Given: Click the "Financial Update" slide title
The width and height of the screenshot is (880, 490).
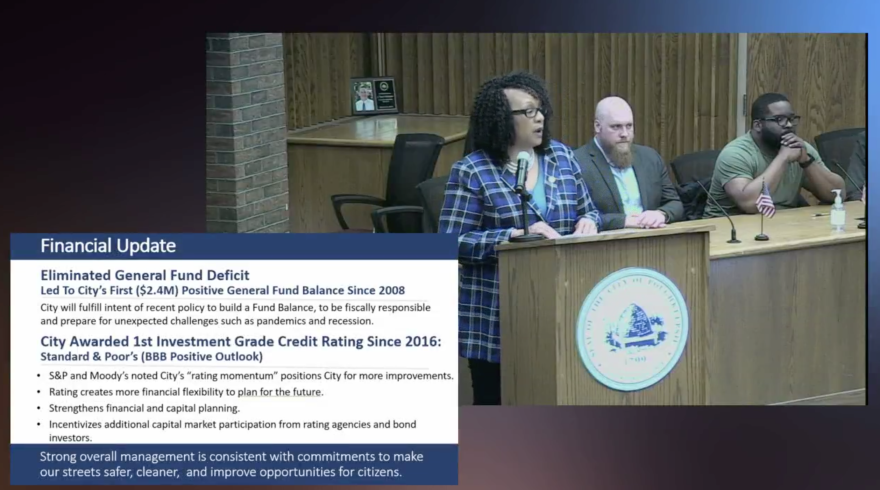Looking at the screenshot, I should click(108, 246).
